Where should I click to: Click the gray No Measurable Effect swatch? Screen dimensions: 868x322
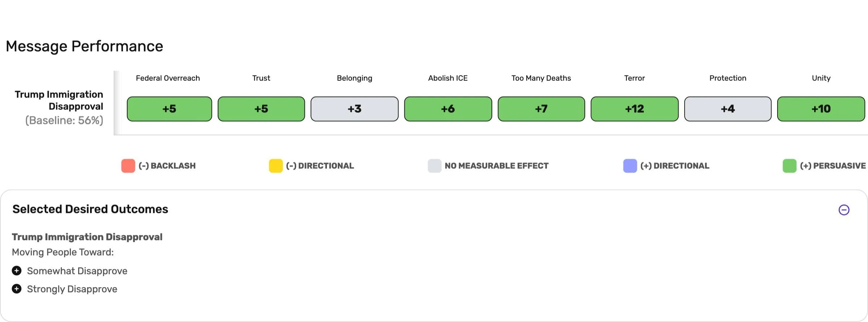click(x=434, y=166)
